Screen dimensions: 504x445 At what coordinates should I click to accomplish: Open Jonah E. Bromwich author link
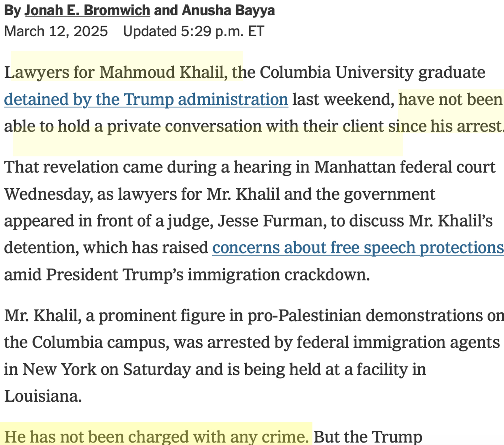coord(87,11)
